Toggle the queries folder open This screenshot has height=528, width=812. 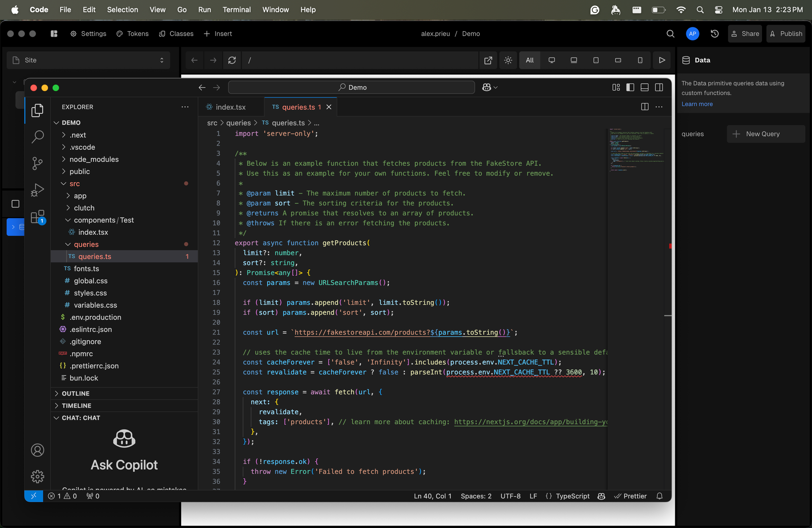88,244
